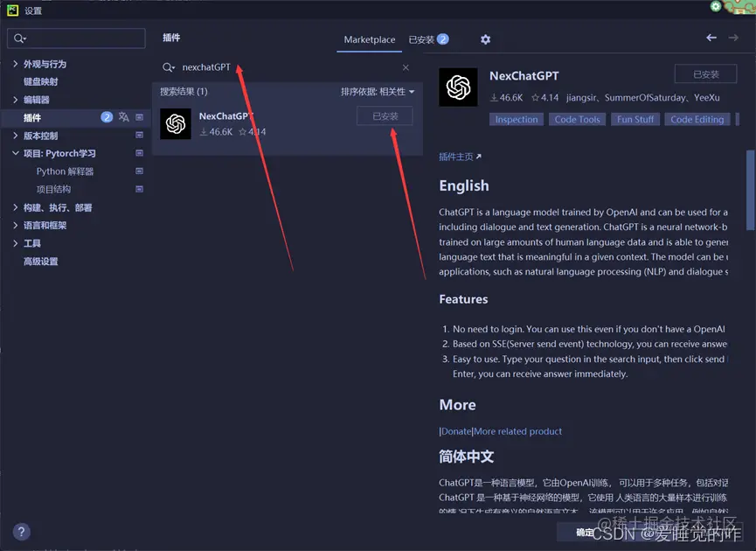Open the Donate link
Image resolution: width=756 pixels, height=551 pixels.
[x=456, y=431]
